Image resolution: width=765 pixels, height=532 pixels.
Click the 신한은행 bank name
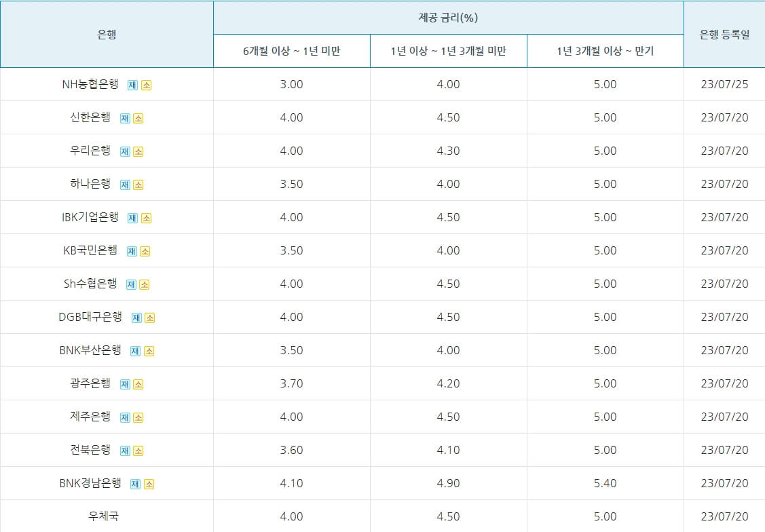[x=90, y=117]
